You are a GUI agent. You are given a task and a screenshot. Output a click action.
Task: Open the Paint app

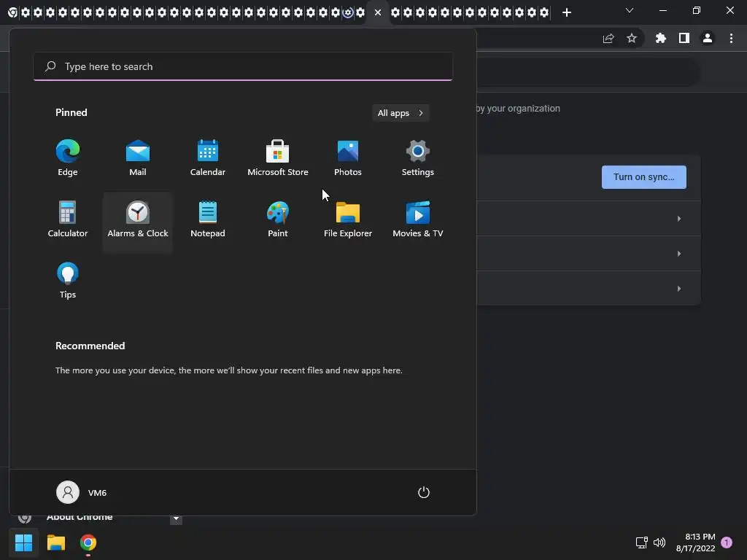click(x=278, y=220)
